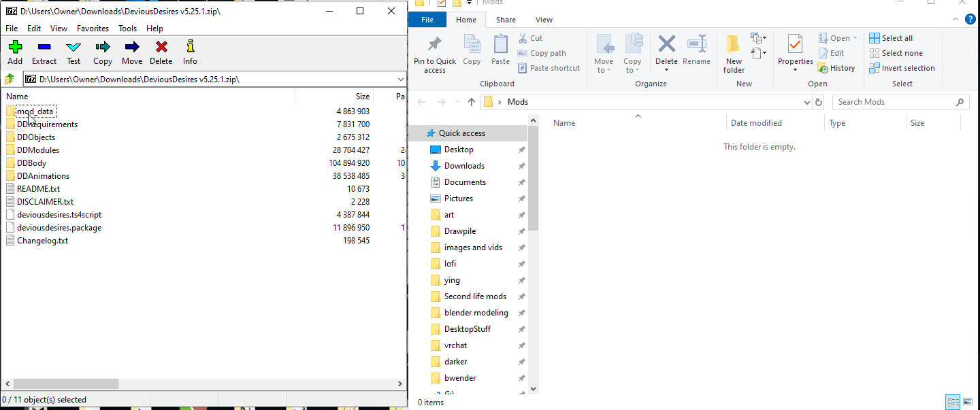
Task: Open the File menu in 7-Zip
Action: (12, 29)
